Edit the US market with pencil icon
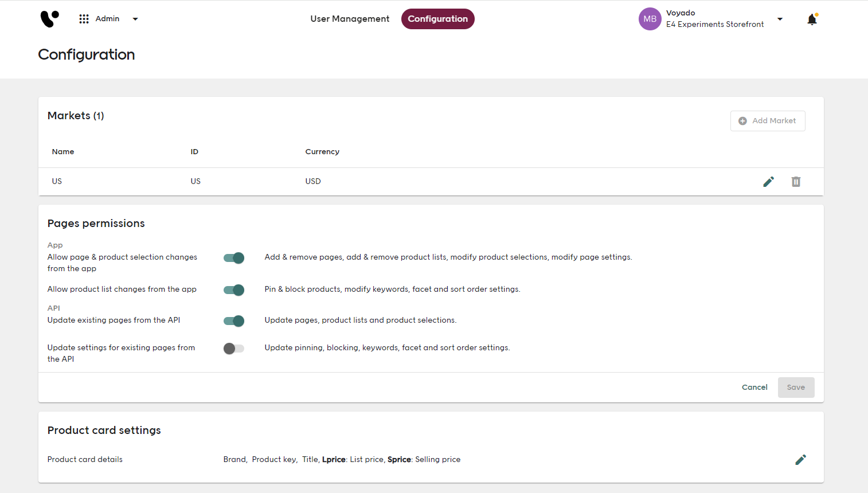The width and height of the screenshot is (868, 493). 769,182
